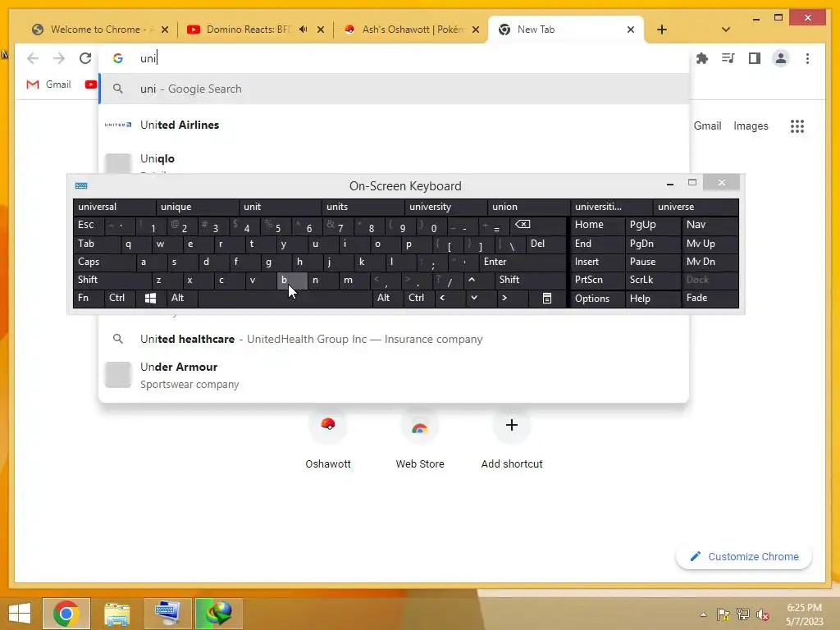Click the Options key on On-Screen Keyboard

(x=597, y=299)
